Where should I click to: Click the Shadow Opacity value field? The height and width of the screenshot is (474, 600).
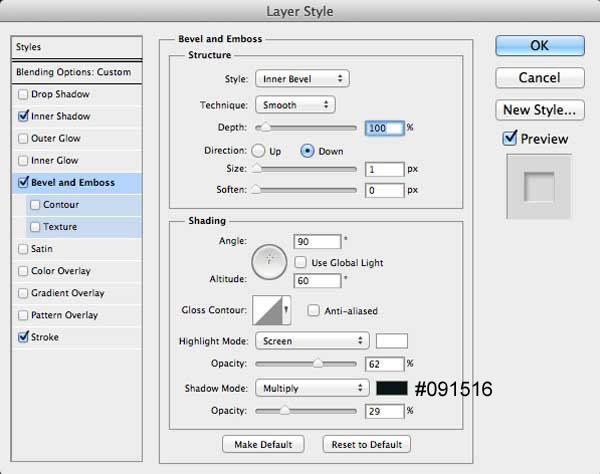coord(385,411)
